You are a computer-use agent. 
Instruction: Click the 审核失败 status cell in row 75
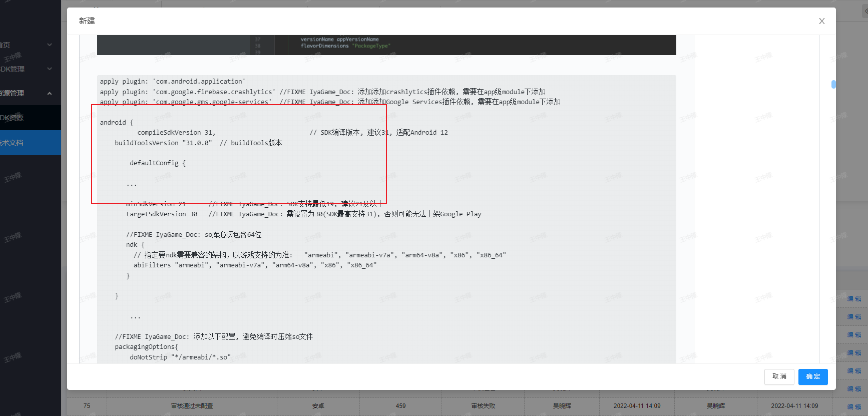(x=483, y=406)
